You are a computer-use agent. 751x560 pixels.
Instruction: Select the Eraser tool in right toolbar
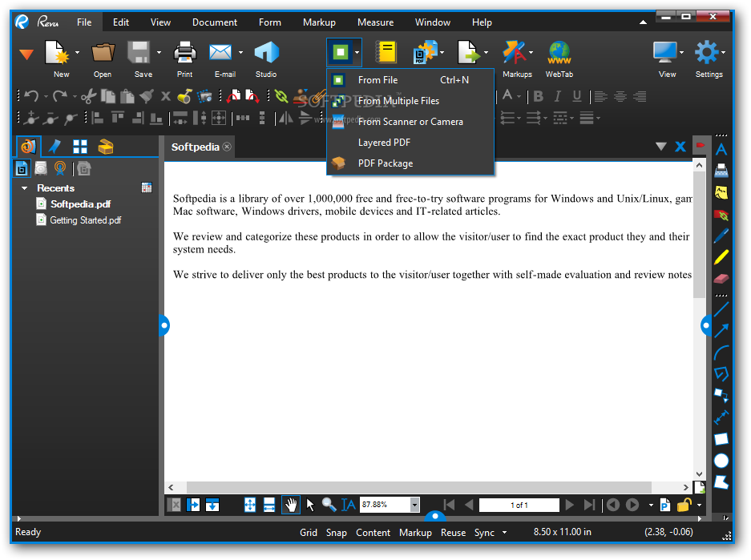[721, 279]
